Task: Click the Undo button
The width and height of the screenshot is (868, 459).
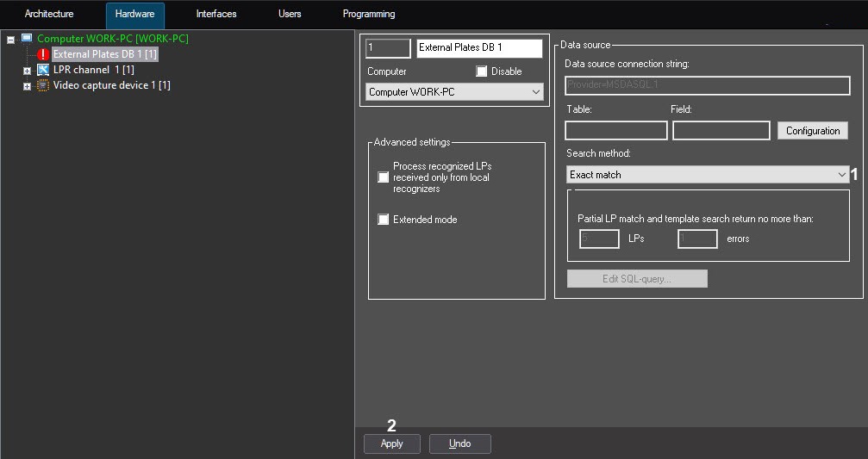Action: click(460, 443)
